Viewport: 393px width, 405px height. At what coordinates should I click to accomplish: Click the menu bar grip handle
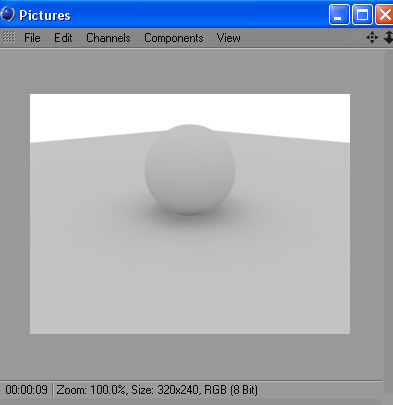point(9,37)
